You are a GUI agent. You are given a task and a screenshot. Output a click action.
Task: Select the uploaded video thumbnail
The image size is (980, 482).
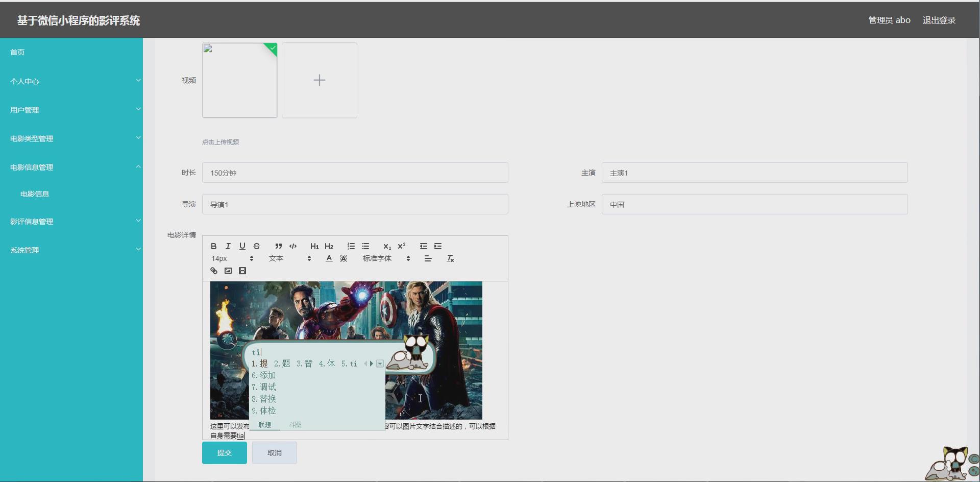click(x=240, y=80)
